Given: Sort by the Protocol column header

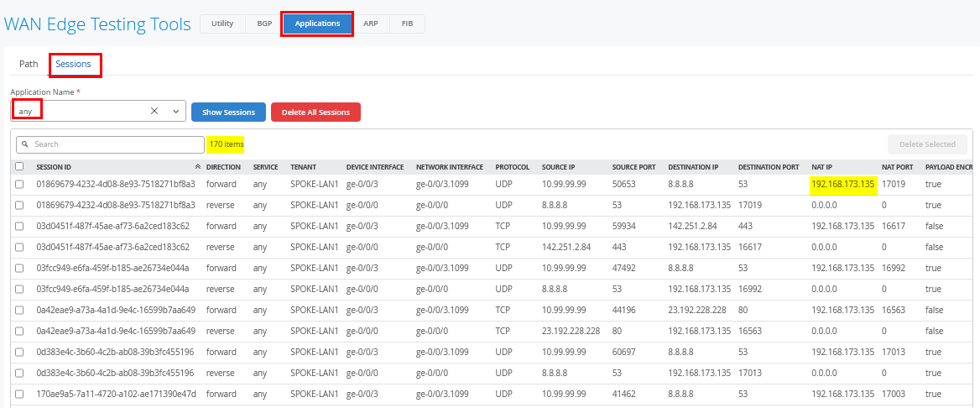Looking at the screenshot, I should pos(512,167).
